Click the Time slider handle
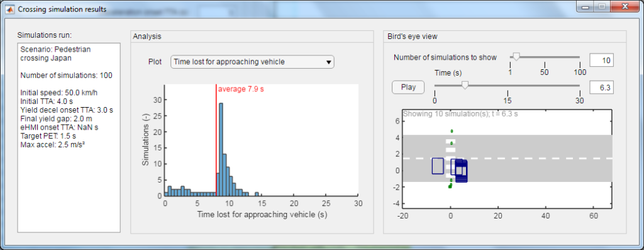The height and width of the screenshot is (250, 644). tap(465, 86)
